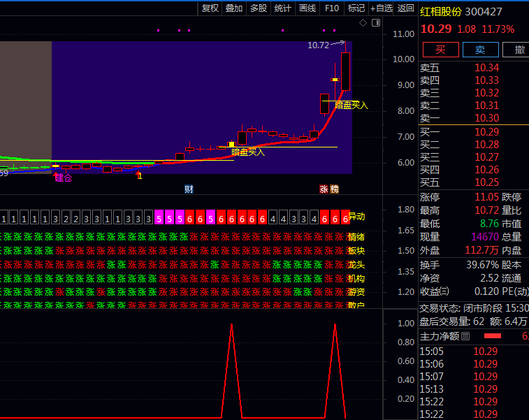
Task: Activate the 画线 drawing tool
Action: pos(307,8)
